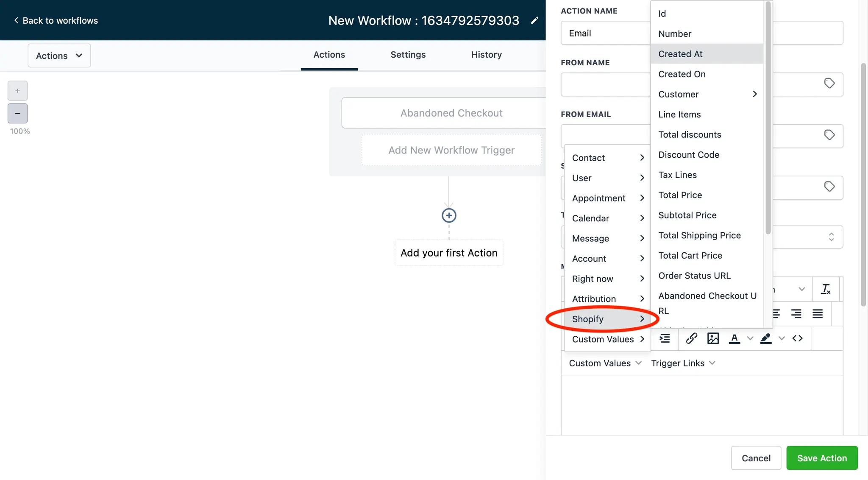Image resolution: width=868 pixels, height=480 pixels.
Task: Edit workflow name with pencil icon
Action: point(535,20)
